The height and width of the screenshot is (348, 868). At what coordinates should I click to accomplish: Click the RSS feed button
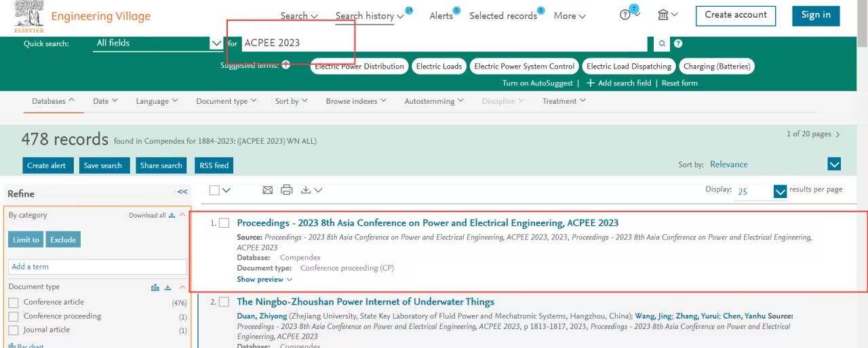click(x=214, y=165)
